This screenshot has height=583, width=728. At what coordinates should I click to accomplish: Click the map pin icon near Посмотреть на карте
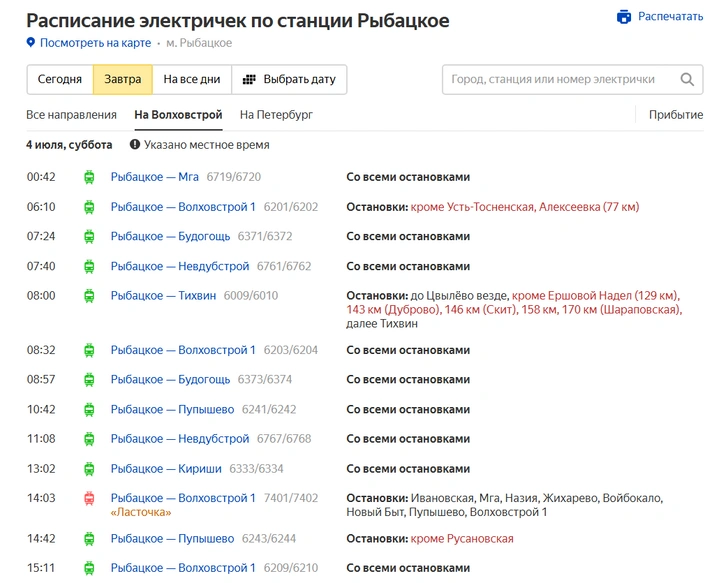[x=31, y=43]
